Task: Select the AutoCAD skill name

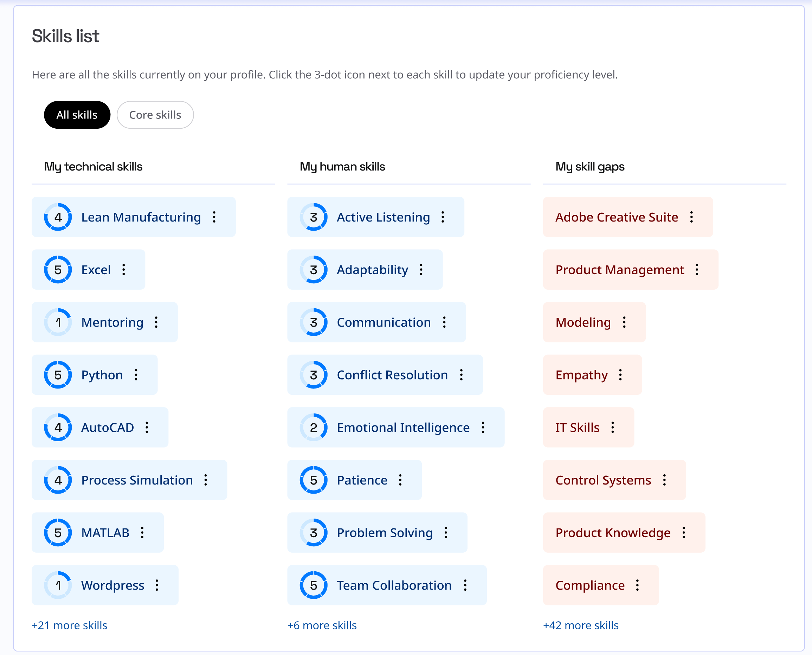Action: coord(108,428)
